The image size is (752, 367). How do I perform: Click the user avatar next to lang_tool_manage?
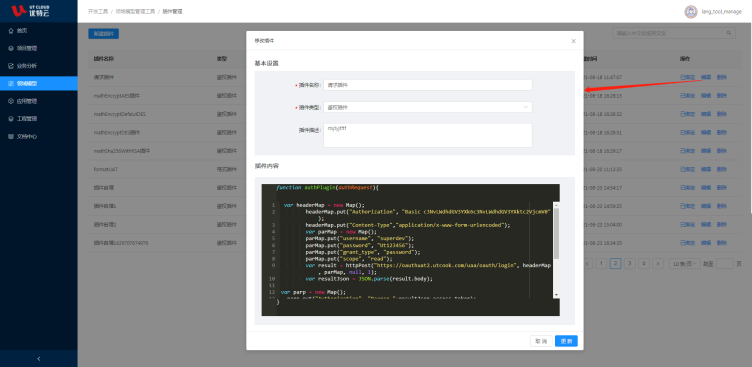pos(691,12)
